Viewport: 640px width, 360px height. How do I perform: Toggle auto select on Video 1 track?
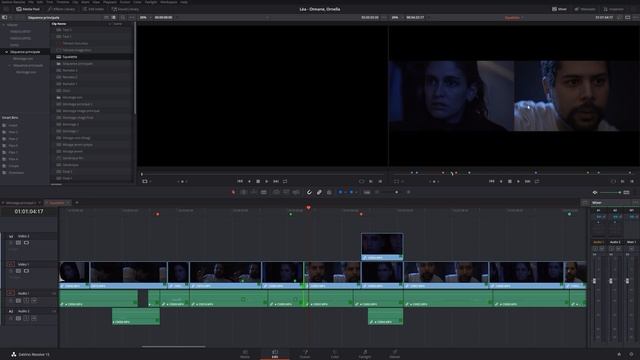(18, 271)
